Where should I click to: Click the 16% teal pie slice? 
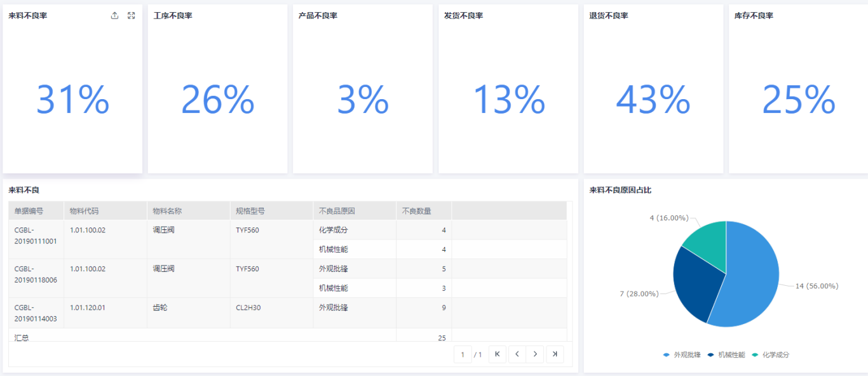tap(709, 246)
